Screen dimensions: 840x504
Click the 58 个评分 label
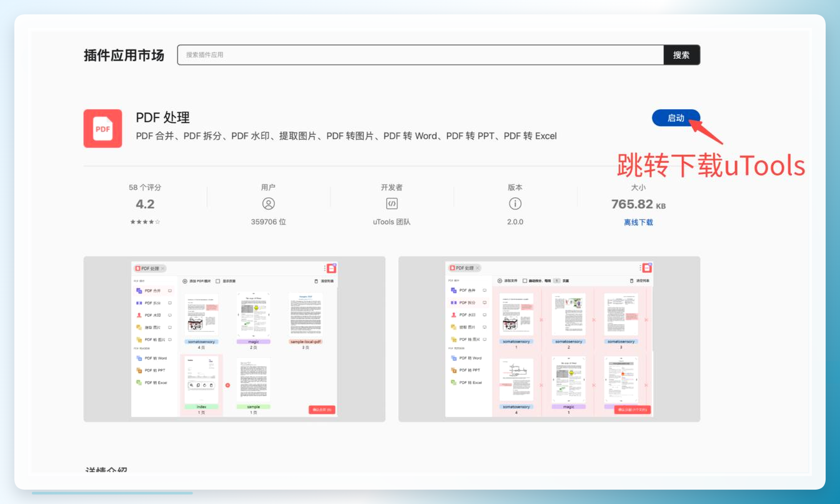[145, 187]
